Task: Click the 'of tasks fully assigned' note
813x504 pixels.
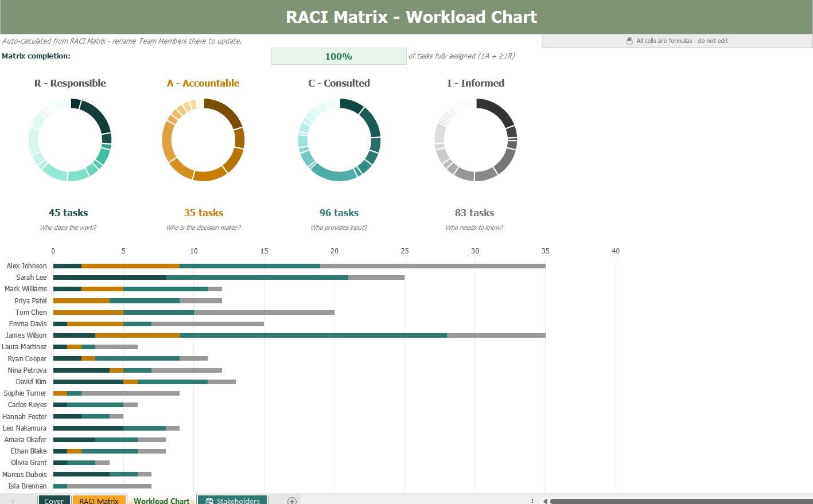Action: (461, 56)
